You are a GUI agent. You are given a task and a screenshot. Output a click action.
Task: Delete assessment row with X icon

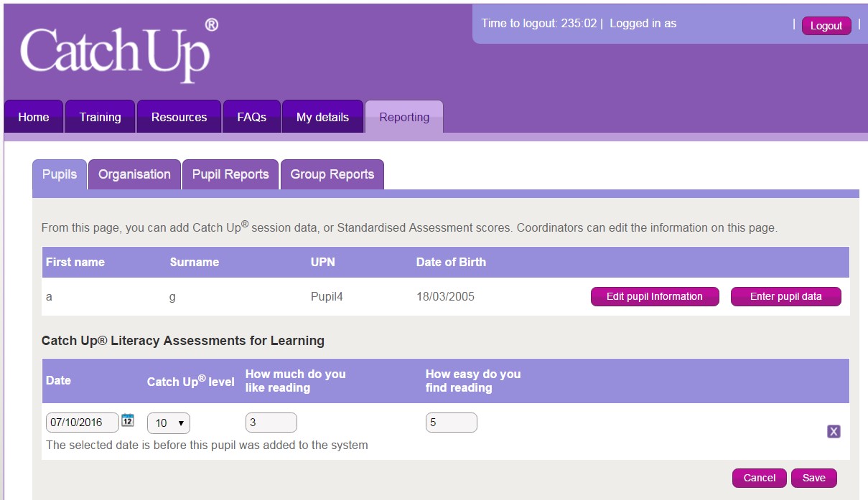click(834, 431)
